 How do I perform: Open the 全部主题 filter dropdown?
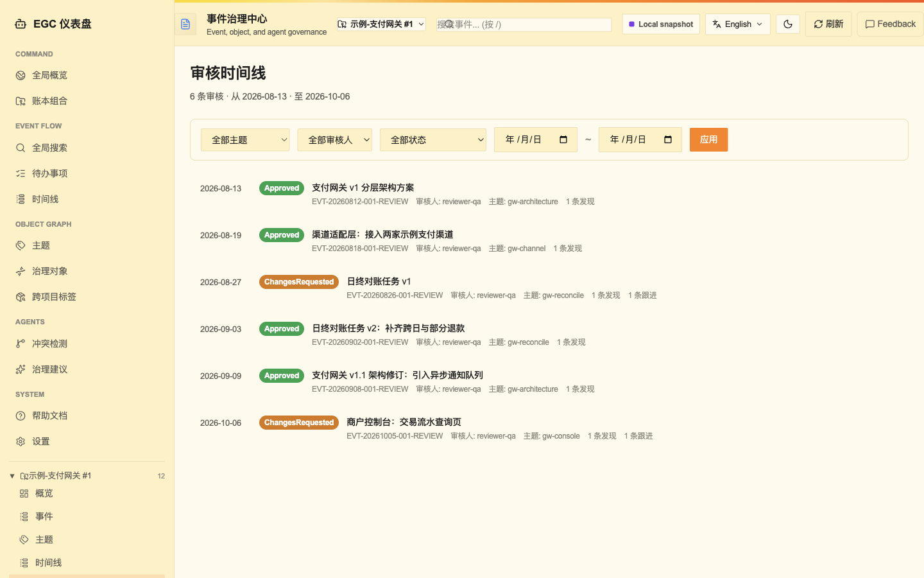pyautogui.click(x=245, y=140)
